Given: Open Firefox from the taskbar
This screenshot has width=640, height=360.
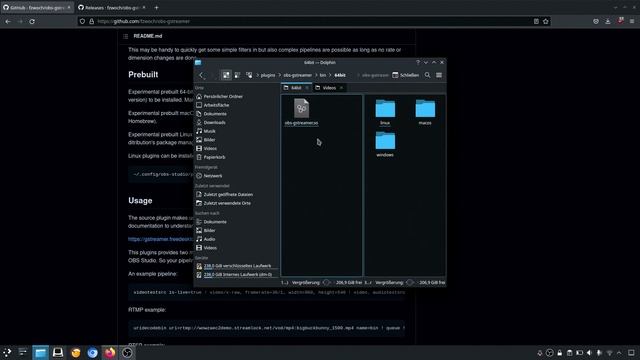Looking at the screenshot, I should coord(110,353).
